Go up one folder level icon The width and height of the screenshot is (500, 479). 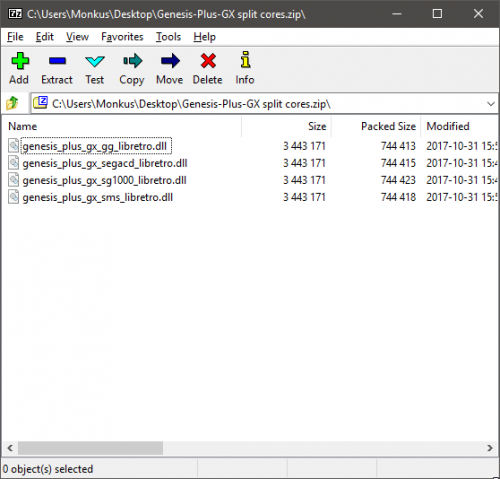point(12,103)
